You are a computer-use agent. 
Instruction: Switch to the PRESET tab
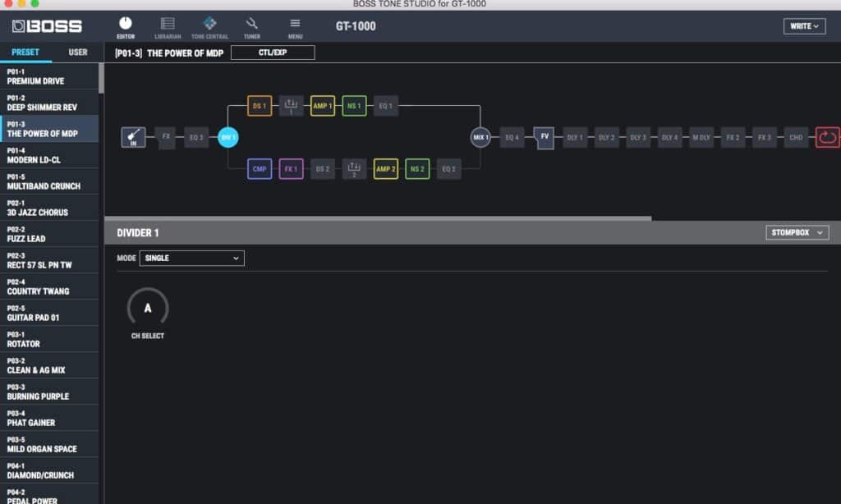click(x=25, y=52)
